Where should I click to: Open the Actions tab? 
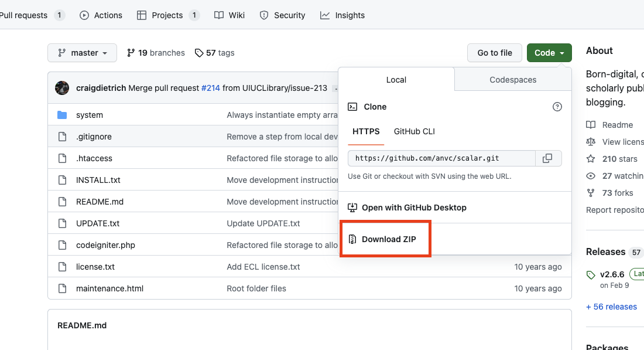tap(101, 15)
